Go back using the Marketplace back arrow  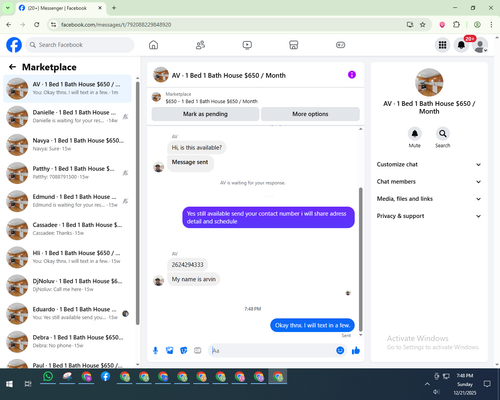[x=12, y=67]
